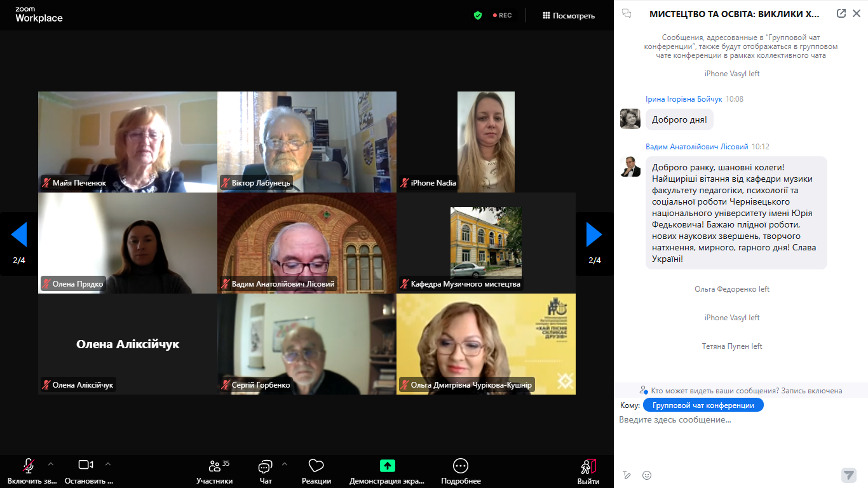
Task: Click the chat bubbles icon in chat header
Action: 627,13
